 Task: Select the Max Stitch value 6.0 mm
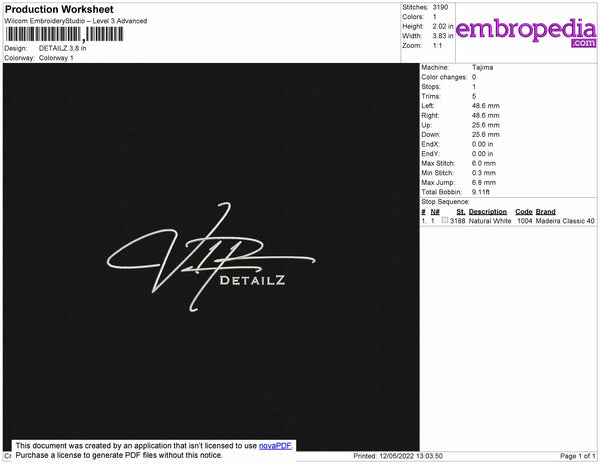click(x=484, y=163)
